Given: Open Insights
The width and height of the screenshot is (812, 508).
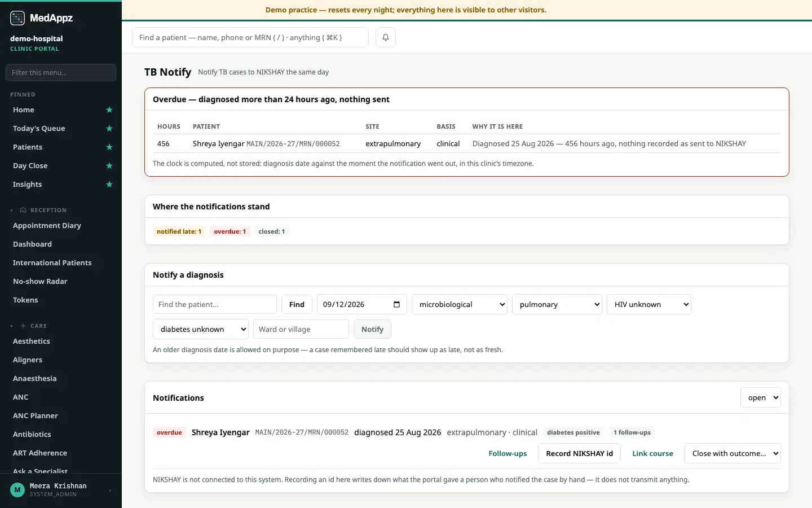Looking at the screenshot, I should click(x=28, y=185).
